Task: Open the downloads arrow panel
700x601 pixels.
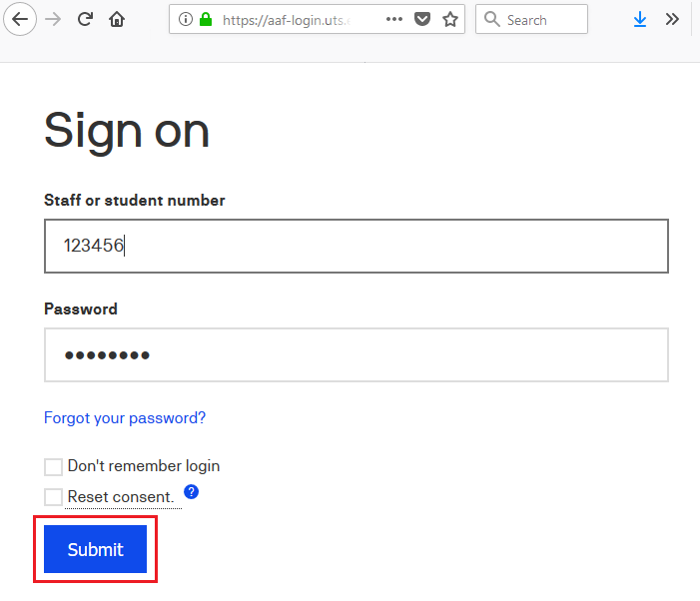Action: click(x=640, y=19)
